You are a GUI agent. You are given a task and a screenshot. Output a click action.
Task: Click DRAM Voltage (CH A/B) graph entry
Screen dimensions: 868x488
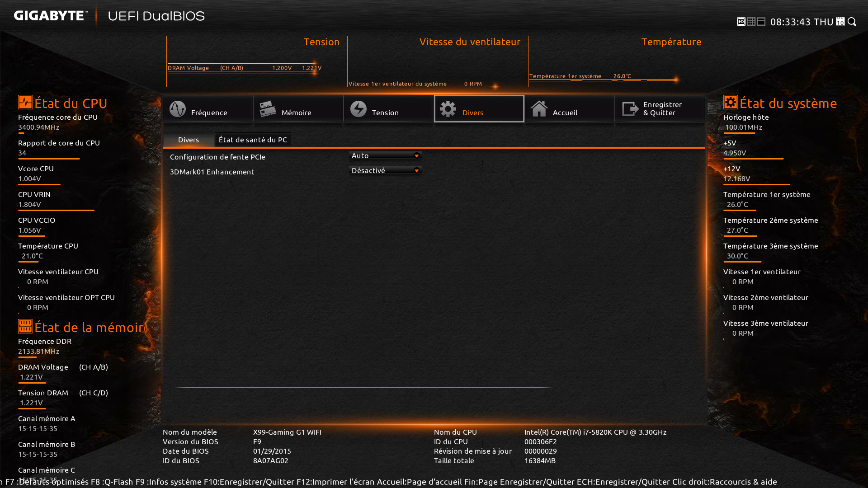(245, 68)
